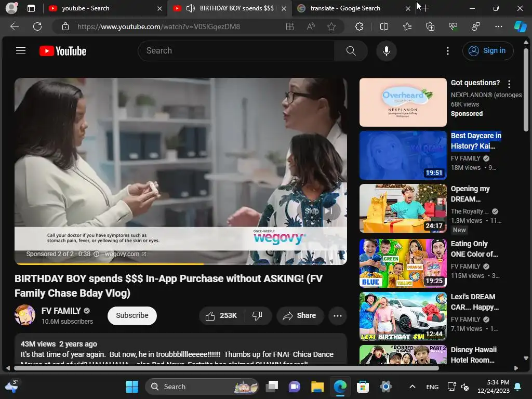Open Task View from taskbar
This screenshot has height=399, width=532.
(272, 387)
